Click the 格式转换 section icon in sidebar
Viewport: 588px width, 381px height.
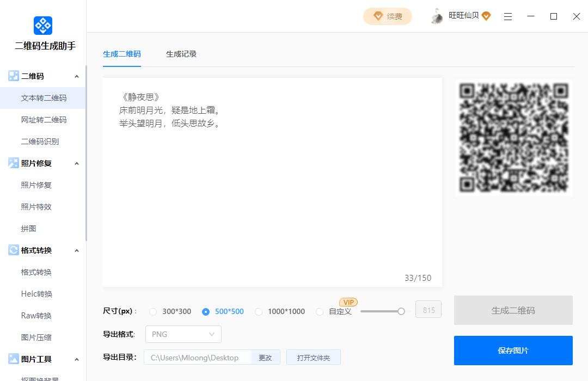[14, 250]
